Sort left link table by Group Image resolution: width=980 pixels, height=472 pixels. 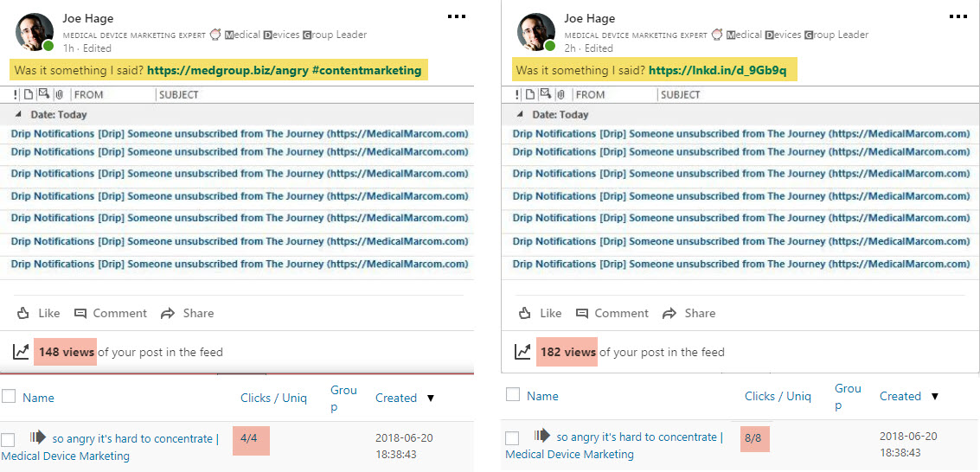point(343,399)
